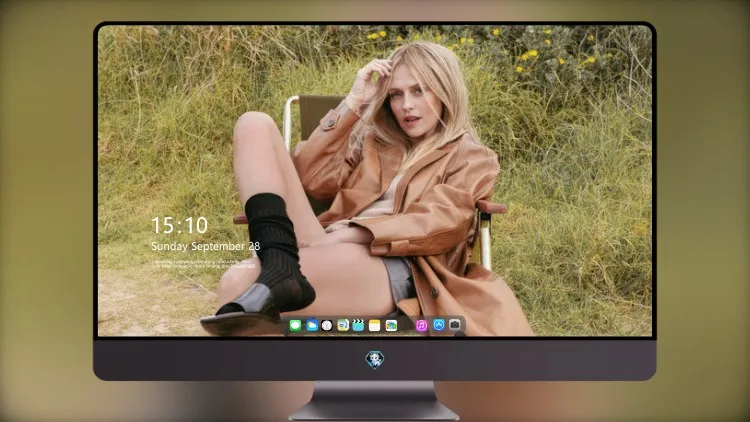Click the logo badge on monitor chin
Screen dimensions: 750x422
click(375, 359)
